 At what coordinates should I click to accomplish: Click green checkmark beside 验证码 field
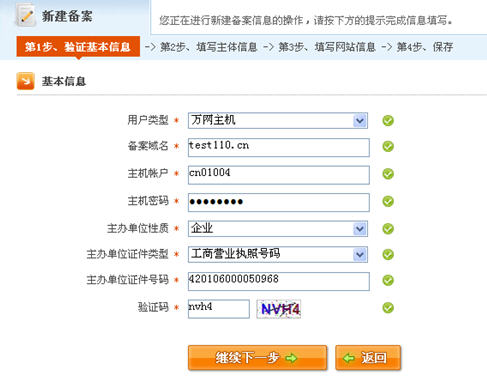coord(388,308)
